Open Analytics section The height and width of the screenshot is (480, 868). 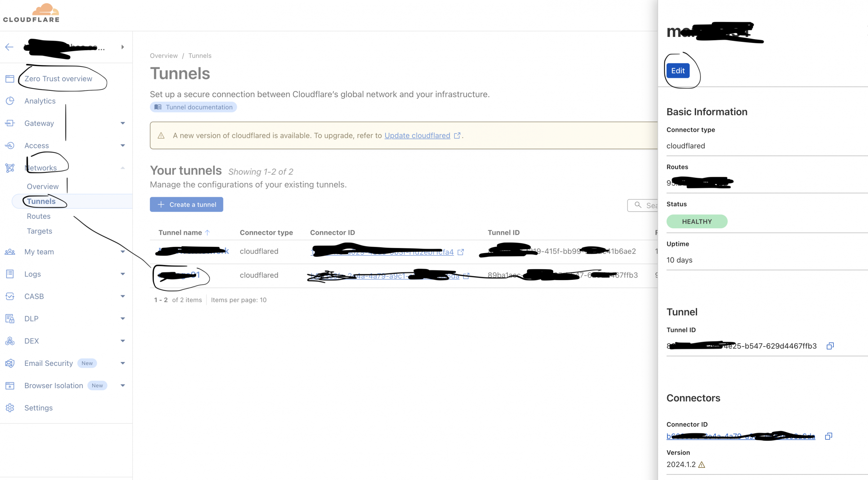pos(40,101)
